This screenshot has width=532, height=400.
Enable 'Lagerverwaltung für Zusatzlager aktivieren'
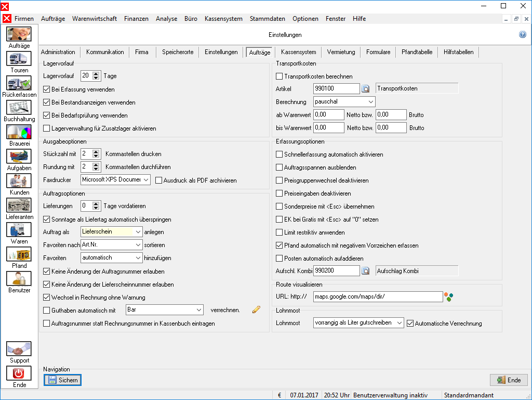pyautogui.click(x=47, y=128)
